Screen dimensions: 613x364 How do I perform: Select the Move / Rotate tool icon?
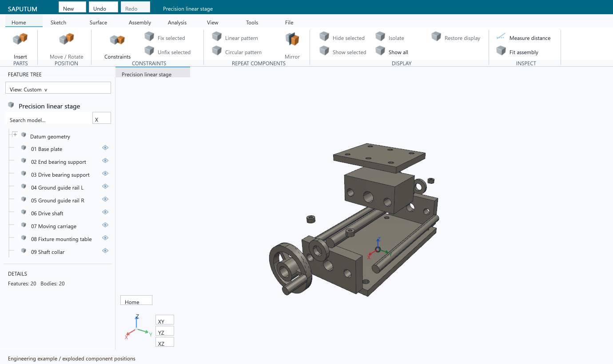pyautogui.click(x=67, y=39)
